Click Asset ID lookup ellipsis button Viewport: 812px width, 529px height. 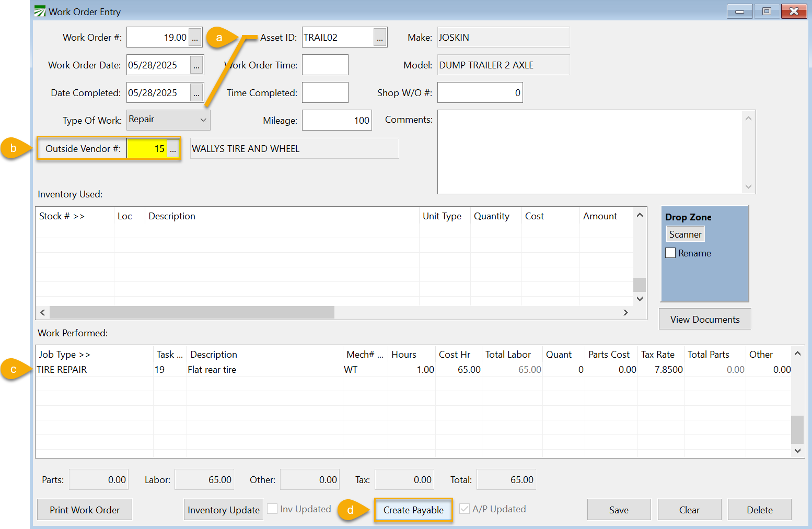380,38
